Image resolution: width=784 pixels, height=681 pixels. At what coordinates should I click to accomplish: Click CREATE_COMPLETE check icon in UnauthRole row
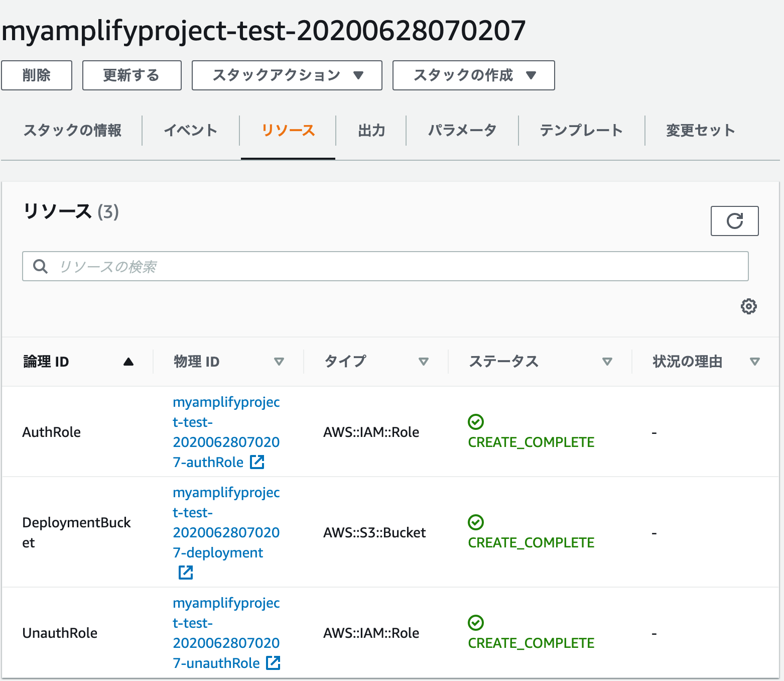(475, 623)
